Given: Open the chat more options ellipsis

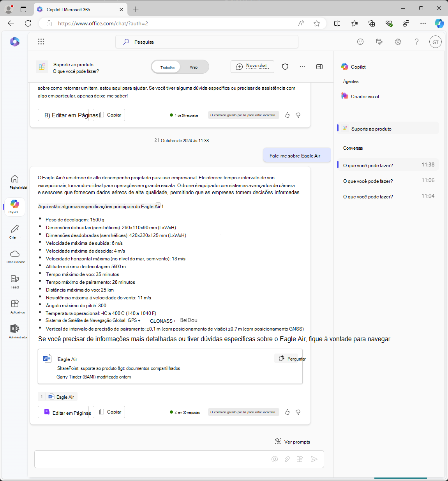Looking at the screenshot, I should (302, 67).
